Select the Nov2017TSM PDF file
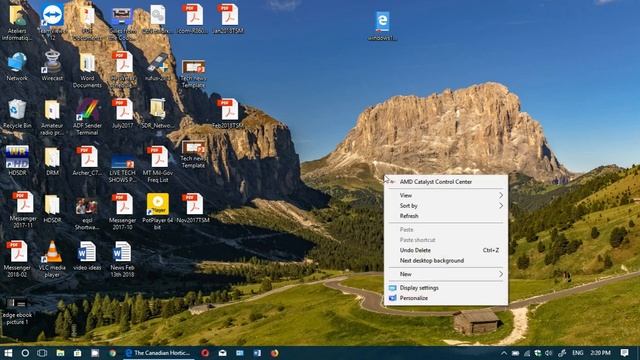The image size is (640, 360). coord(193,208)
